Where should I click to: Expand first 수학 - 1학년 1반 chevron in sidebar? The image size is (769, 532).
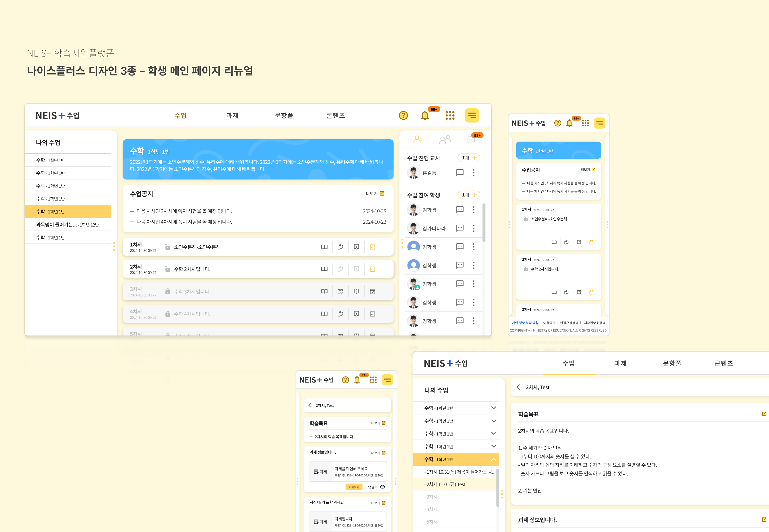[x=494, y=408]
